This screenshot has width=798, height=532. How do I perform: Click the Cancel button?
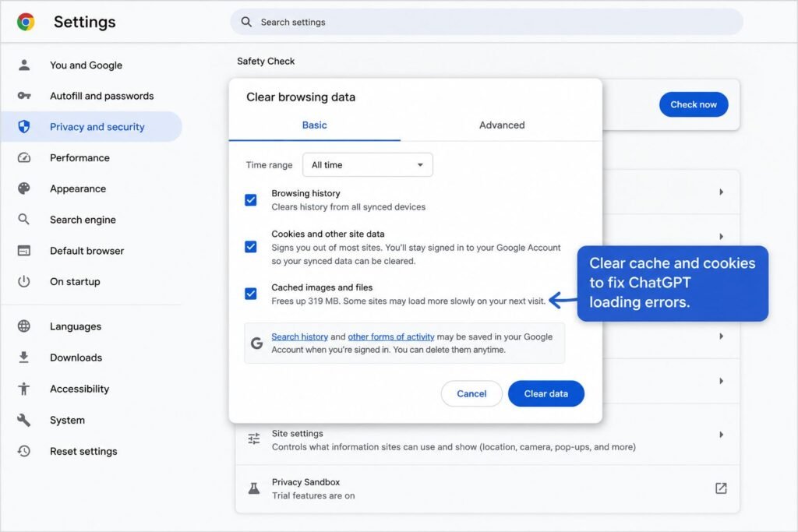coord(471,393)
